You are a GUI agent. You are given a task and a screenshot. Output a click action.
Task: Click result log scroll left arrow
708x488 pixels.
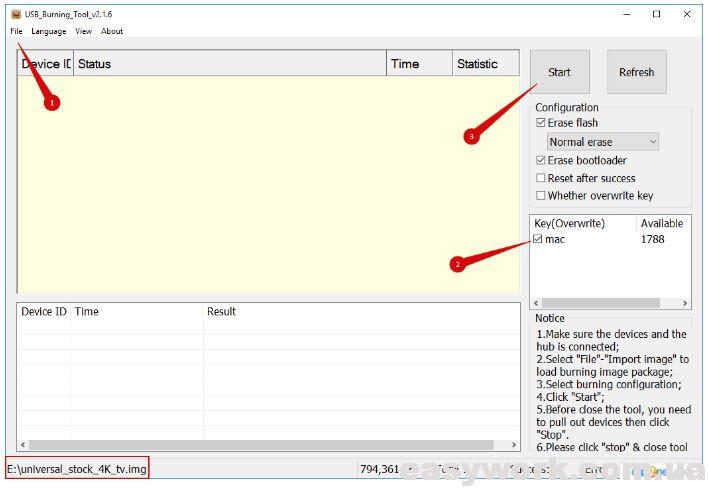click(x=23, y=445)
